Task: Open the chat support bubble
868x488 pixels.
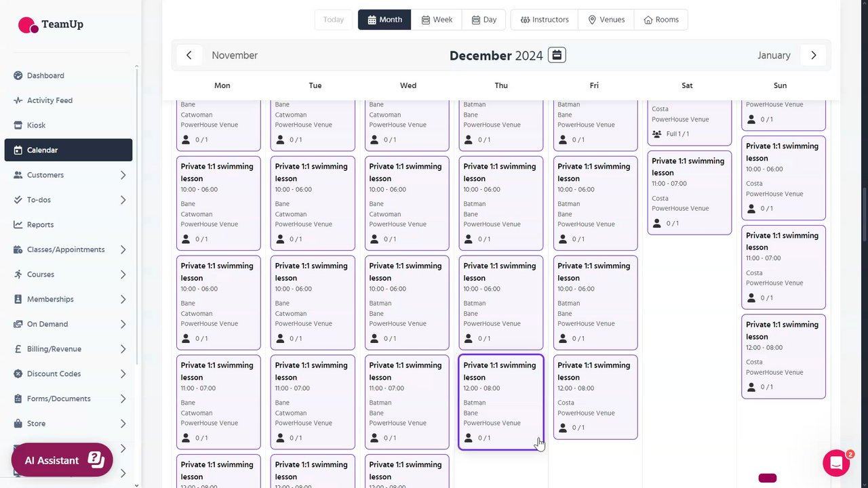Action: [x=836, y=463]
